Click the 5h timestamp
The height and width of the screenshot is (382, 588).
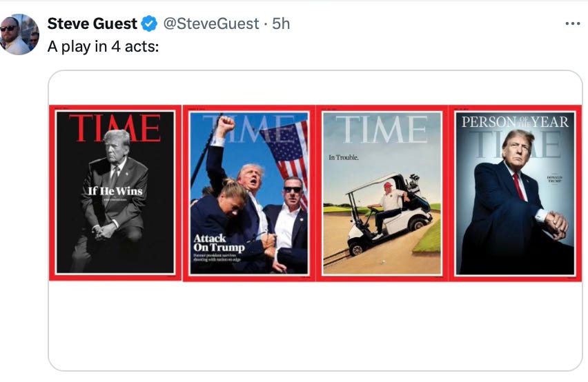[281, 24]
